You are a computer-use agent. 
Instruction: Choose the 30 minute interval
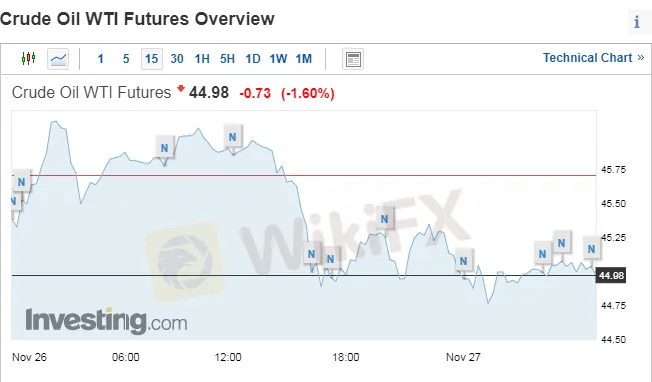tap(177, 59)
